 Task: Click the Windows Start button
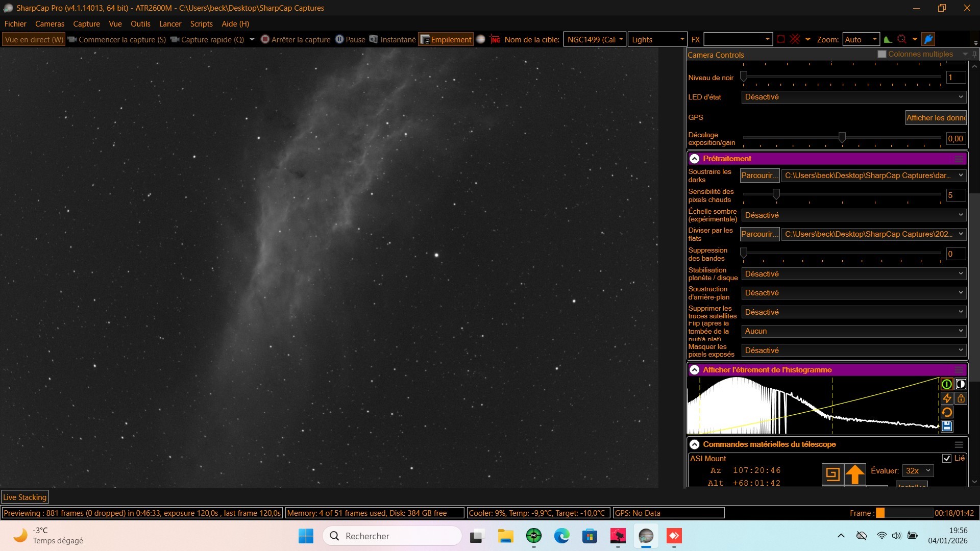(306, 536)
